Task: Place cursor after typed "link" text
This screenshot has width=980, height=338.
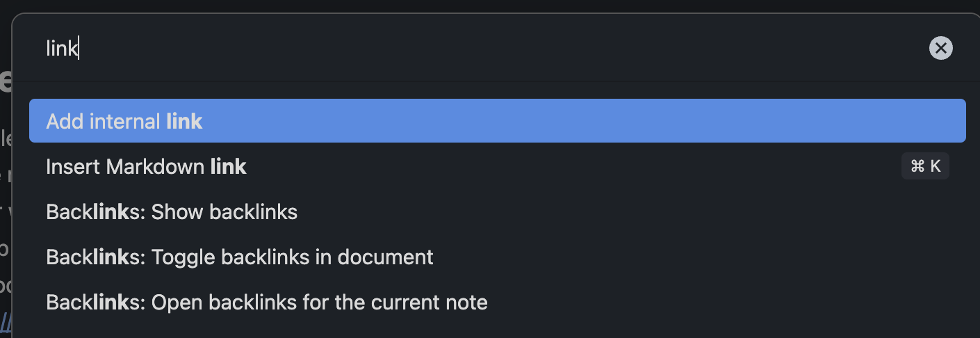Action: (79, 49)
